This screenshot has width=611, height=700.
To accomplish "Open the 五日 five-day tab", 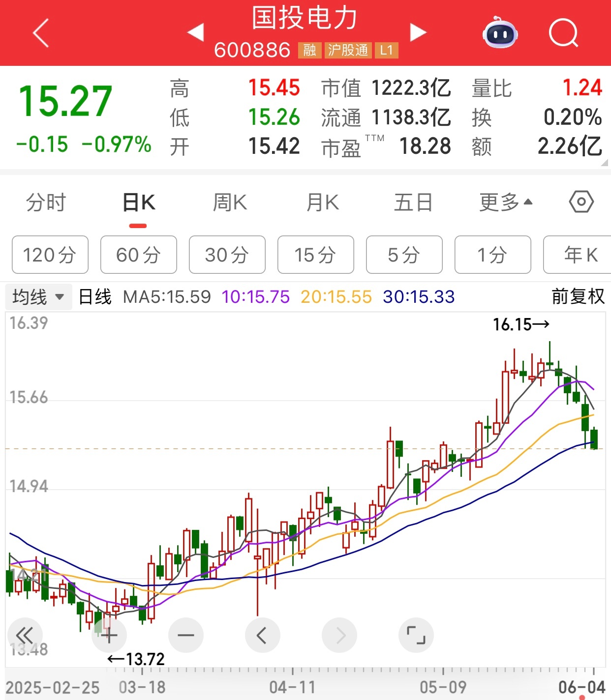I will (413, 203).
